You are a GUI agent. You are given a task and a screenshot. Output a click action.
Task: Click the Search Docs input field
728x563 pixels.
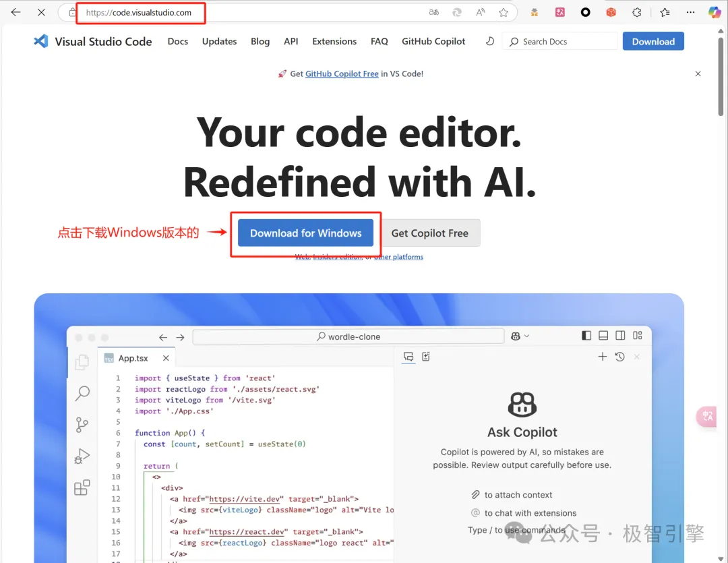click(560, 41)
